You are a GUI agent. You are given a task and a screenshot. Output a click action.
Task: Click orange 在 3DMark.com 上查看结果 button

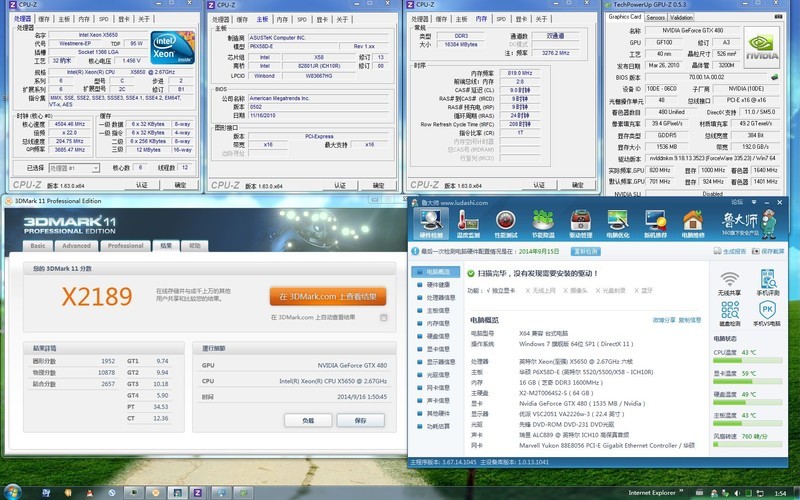coord(328,296)
